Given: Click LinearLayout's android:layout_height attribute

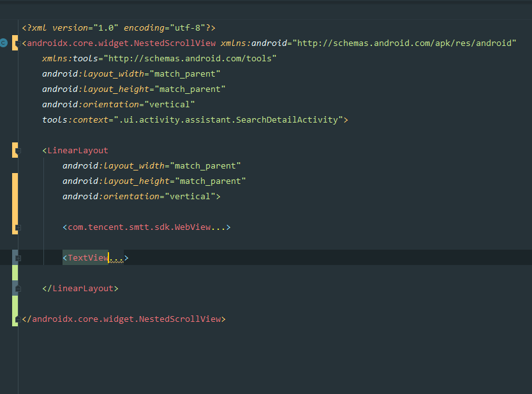Looking at the screenshot, I should pyautogui.click(x=154, y=181).
